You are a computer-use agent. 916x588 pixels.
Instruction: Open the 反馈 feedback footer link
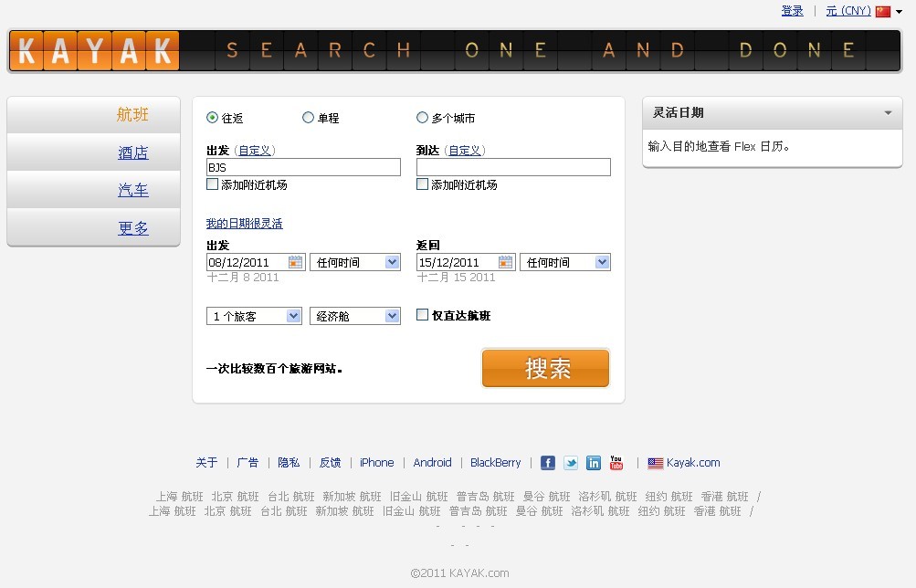pos(330,463)
